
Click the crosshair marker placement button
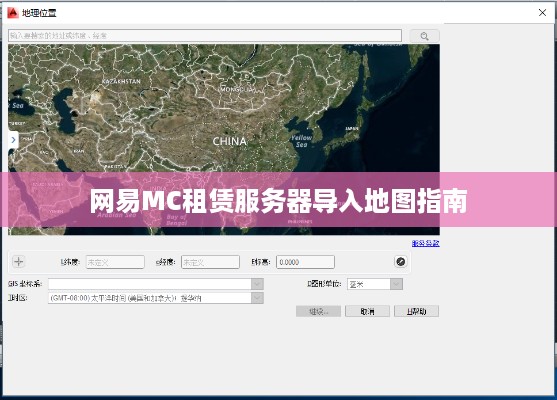pos(18,262)
